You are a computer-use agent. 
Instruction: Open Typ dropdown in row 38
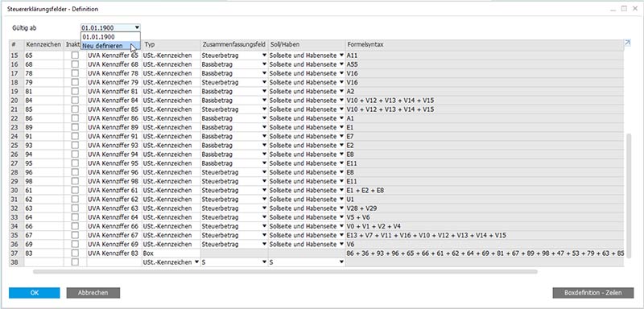196,262
